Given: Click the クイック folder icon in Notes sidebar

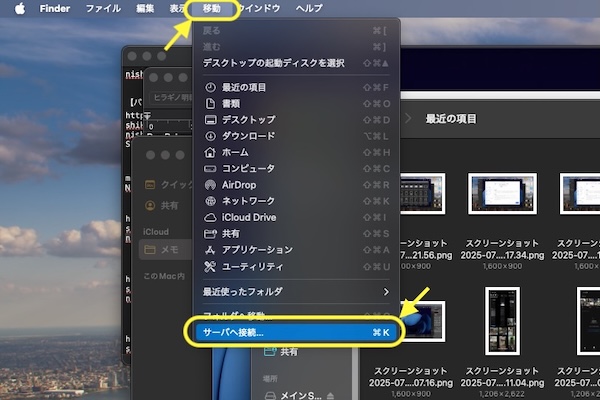Looking at the screenshot, I should point(150,184).
